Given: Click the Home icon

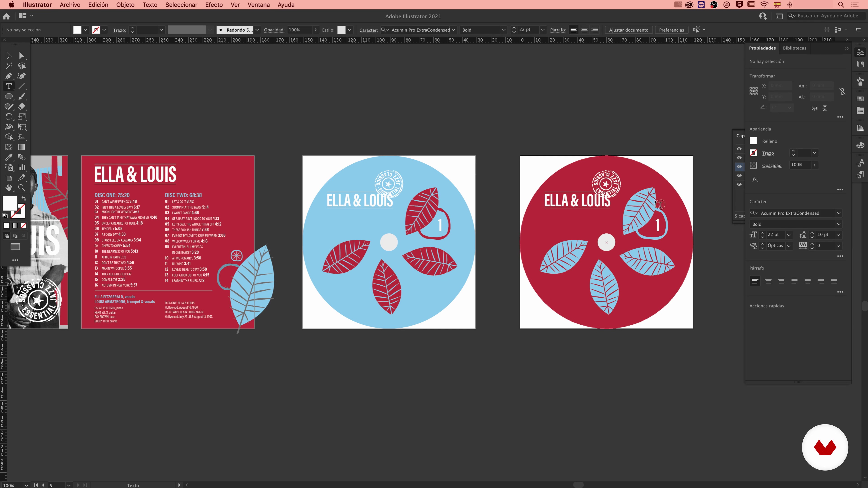Looking at the screenshot, I should coord(6,16).
